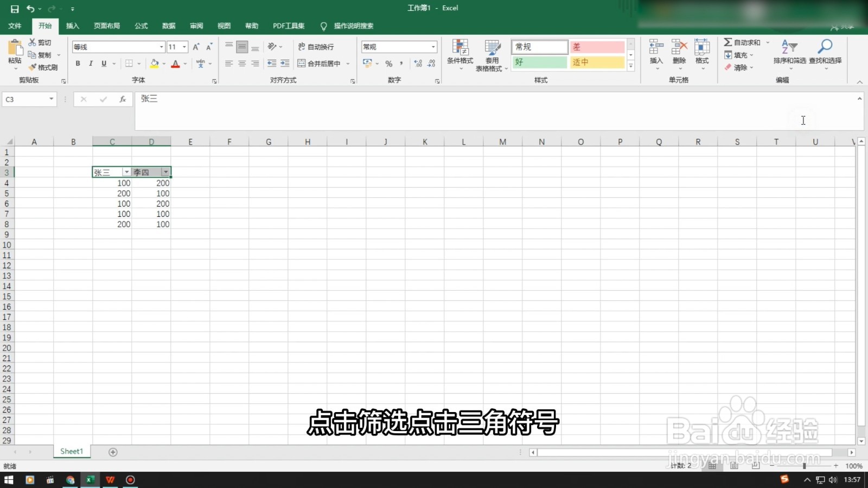
Task: Toggle center horizontal alignment
Action: [242, 63]
